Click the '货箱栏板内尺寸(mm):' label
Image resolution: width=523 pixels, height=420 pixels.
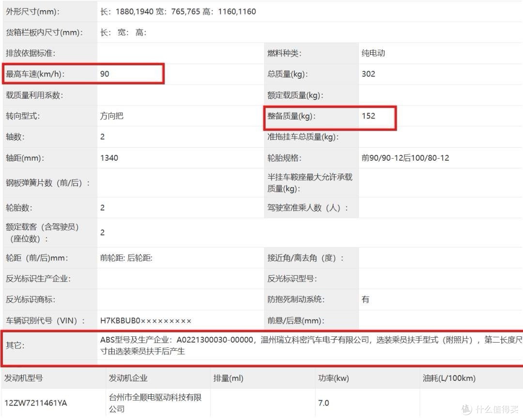(x=44, y=32)
